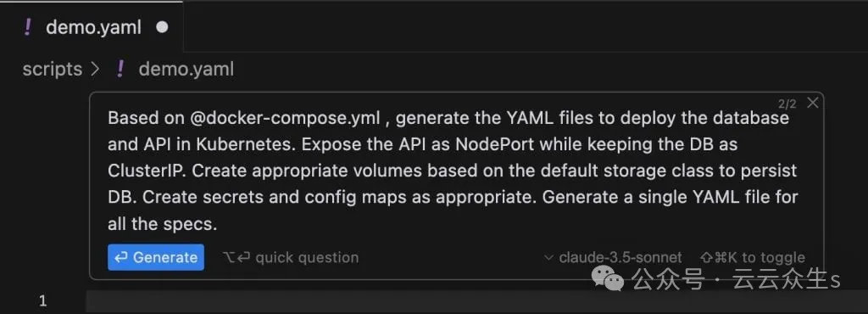The width and height of the screenshot is (868, 314).
Task: Click the WeChat logo icon in the watermark
Action: point(608,278)
